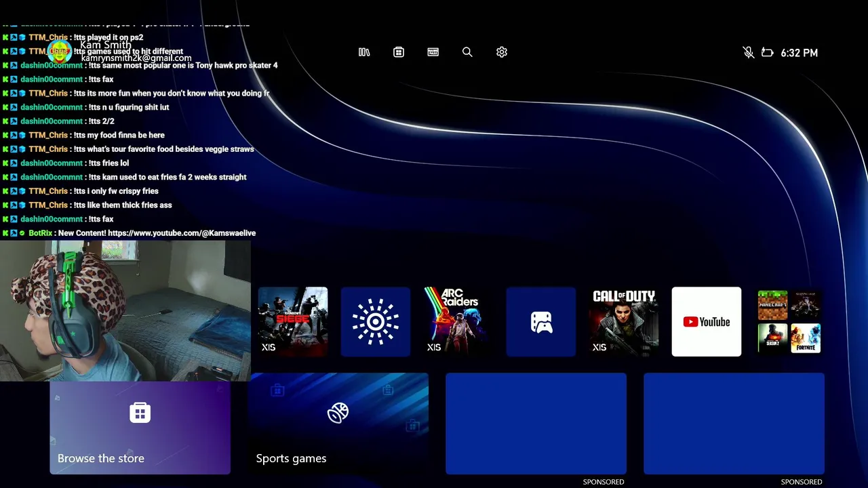Viewport: 868px width, 488px height.
Task: Open the Search magnifier icon
Action: click(467, 52)
